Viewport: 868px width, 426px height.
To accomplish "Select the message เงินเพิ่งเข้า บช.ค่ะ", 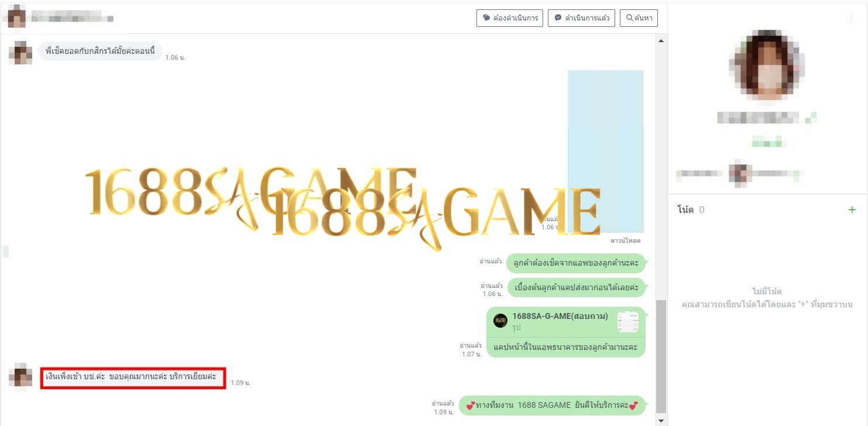I will (x=133, y=377).
